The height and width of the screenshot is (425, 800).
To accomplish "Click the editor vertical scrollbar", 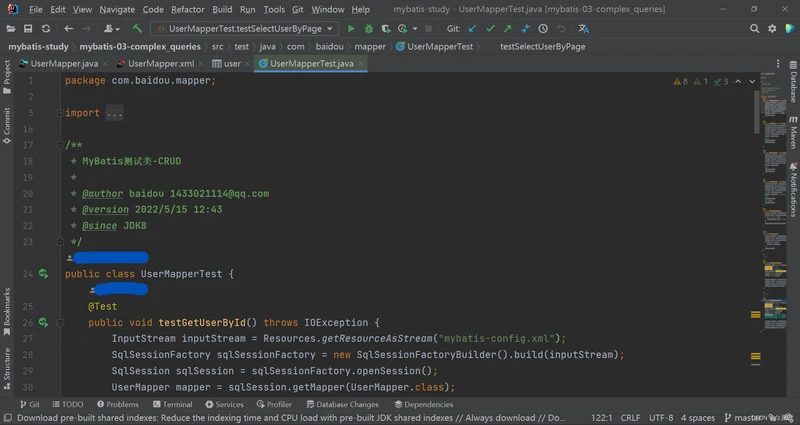I will (755, 110).
